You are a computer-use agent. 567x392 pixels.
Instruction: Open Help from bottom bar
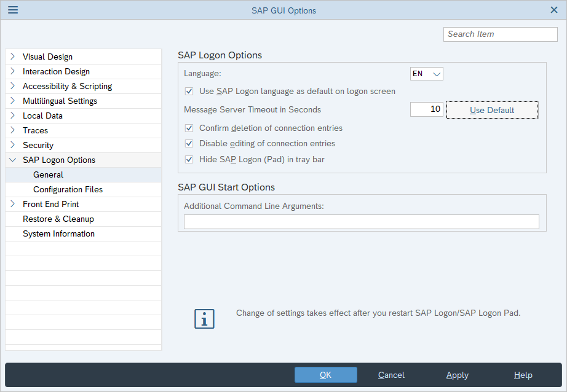click(523, 375)
